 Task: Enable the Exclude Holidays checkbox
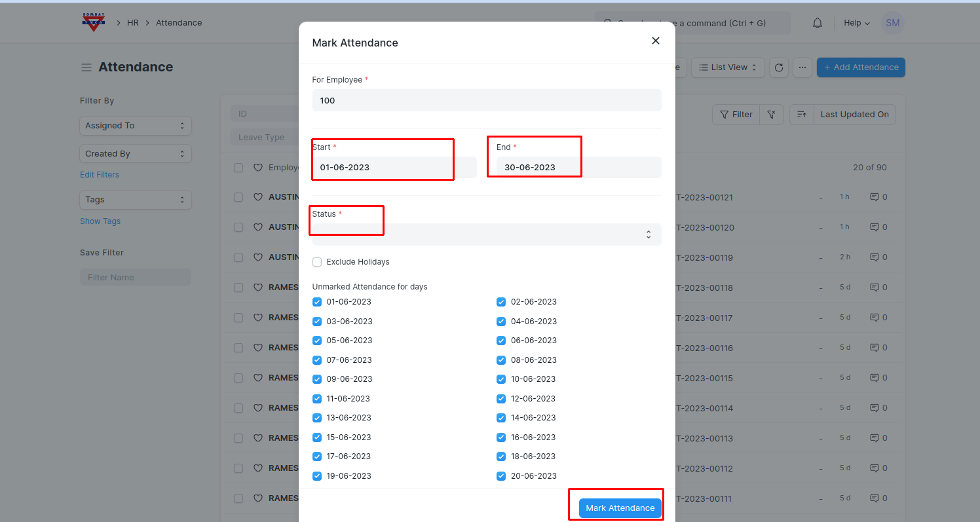[317, 262]
